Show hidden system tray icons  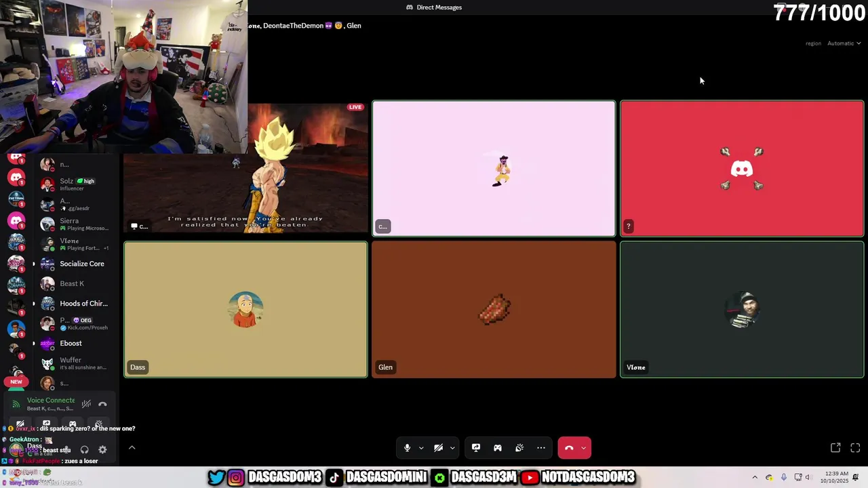[755, 477]
